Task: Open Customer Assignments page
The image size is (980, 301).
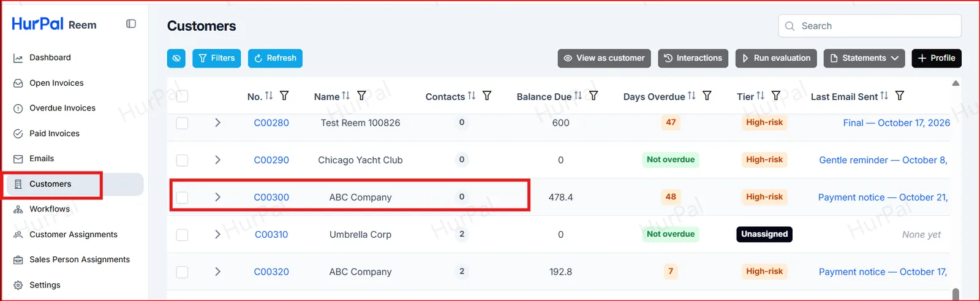Action: (x=73, y=234)
